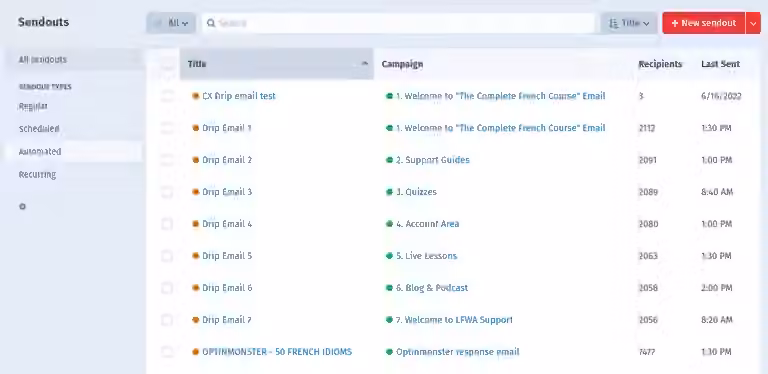Click the Recipients column header
The width and height of the screenshot is (768, 374).
(660, 64)
